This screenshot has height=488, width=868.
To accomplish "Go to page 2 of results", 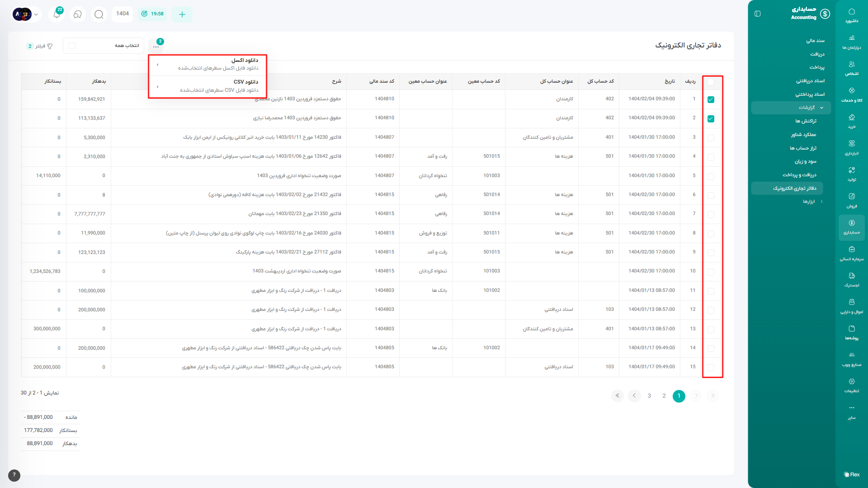I will pos(664,396).
